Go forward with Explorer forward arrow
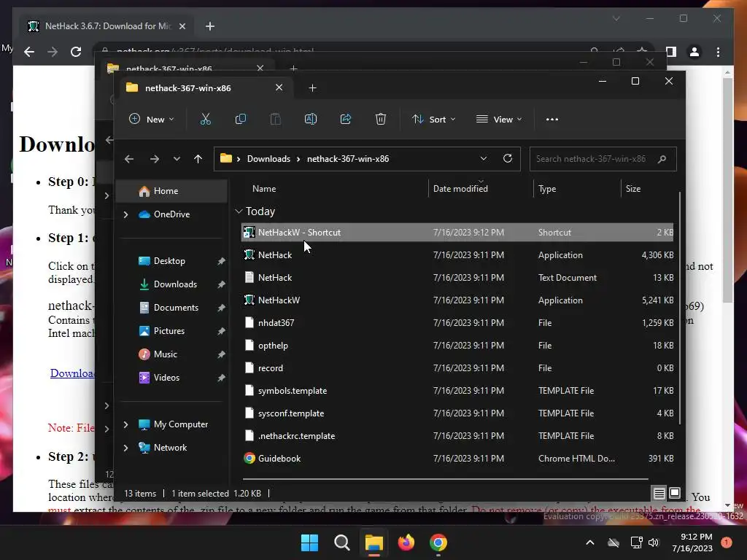Viewport: 747px width, 560px height. pos(155,159)
